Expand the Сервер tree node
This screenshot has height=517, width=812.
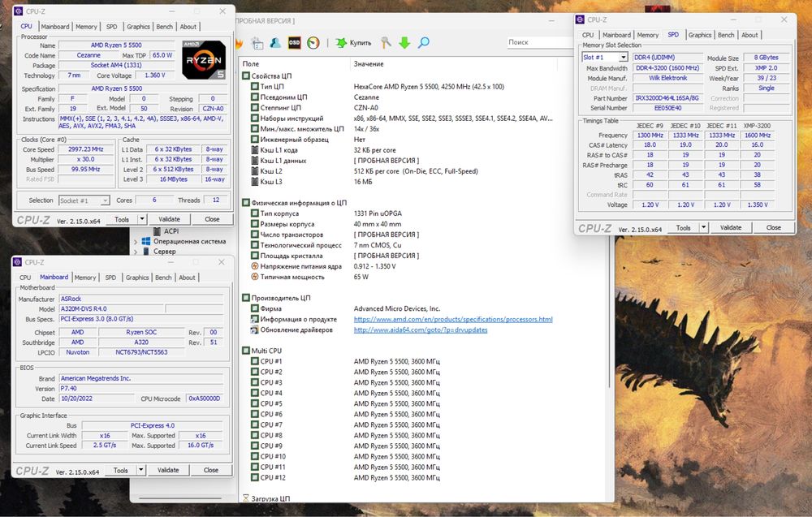tap(135, 252)
